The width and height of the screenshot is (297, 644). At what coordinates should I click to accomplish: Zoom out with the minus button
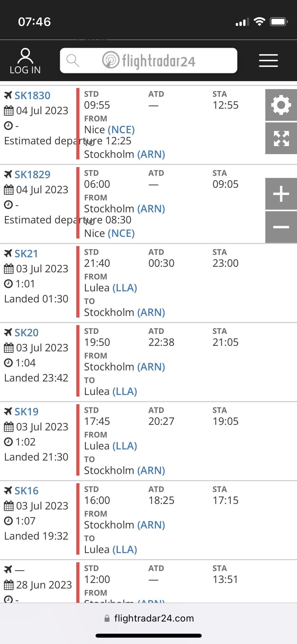pos(281,227)
